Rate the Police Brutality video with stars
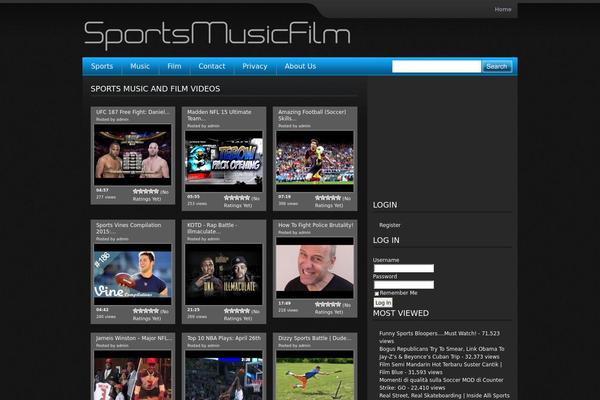The height and width of the screenshot is (400, 600). click(328, 304)
